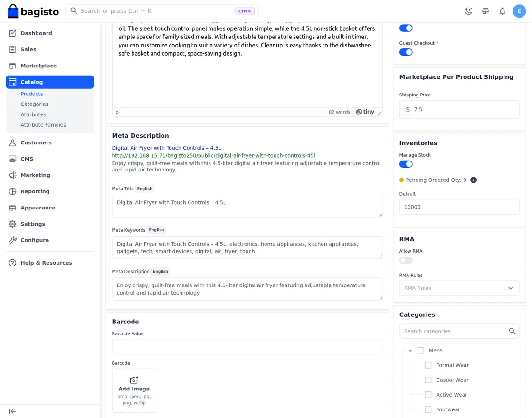Click the editor resize handle icon

380,114
